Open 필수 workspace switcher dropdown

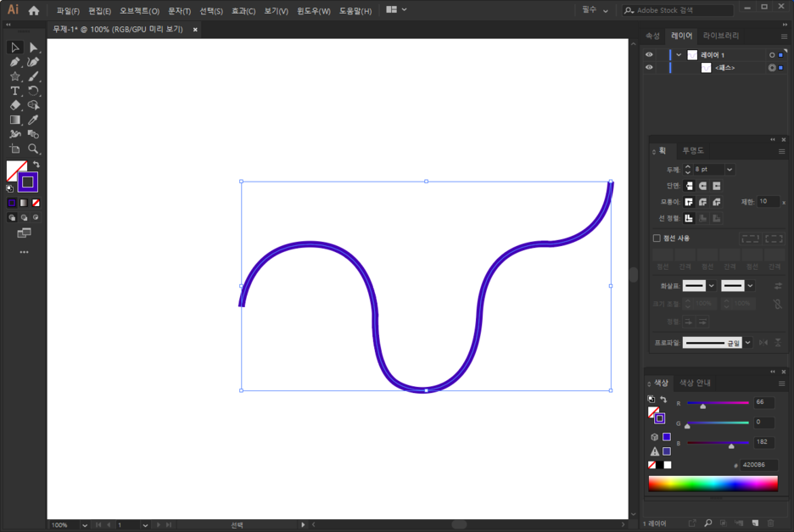pos(595,10)
